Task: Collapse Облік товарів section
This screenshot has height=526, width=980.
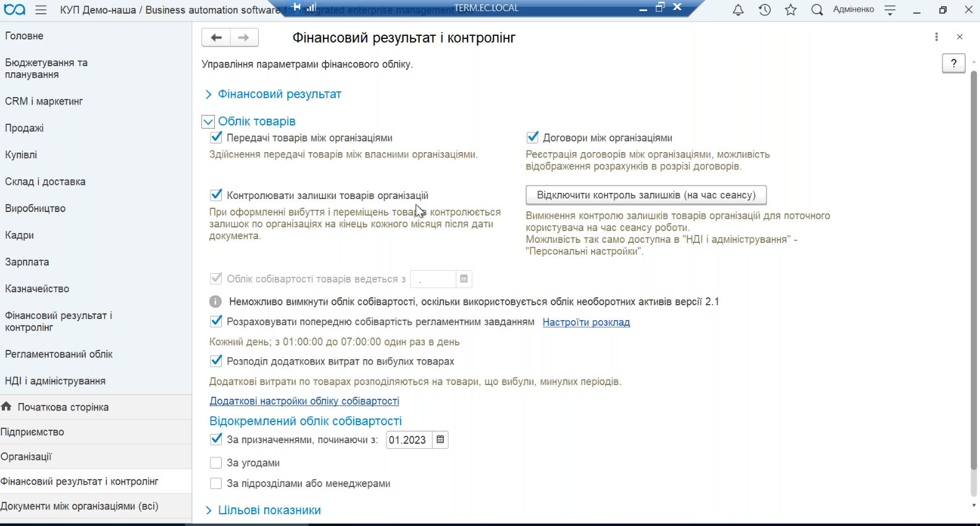Action: 208,121
